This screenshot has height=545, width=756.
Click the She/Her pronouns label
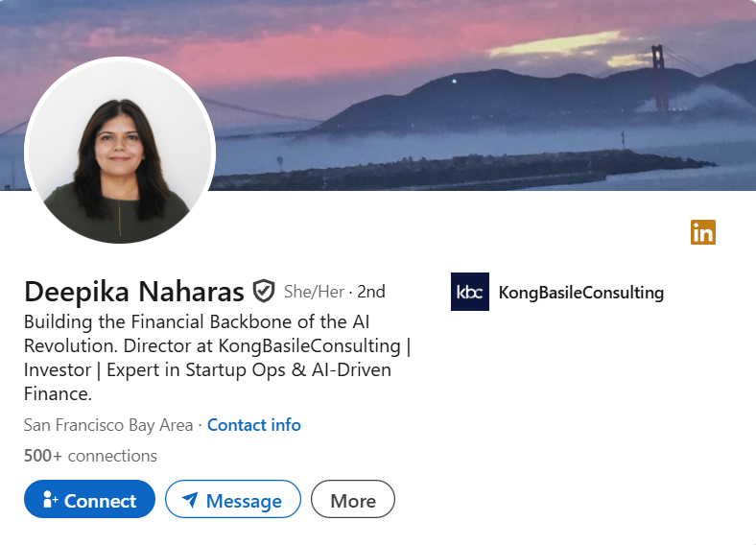tap(314, 292)
